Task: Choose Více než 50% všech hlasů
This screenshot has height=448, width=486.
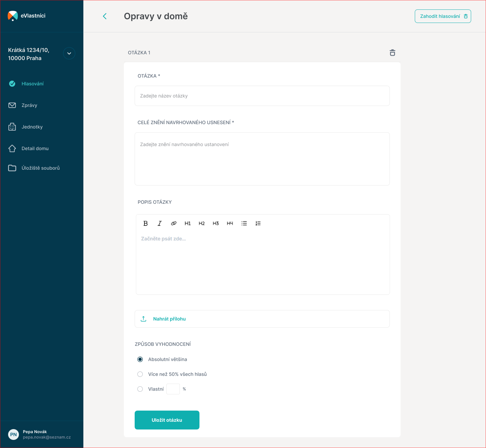Action: tap(140, 374)
